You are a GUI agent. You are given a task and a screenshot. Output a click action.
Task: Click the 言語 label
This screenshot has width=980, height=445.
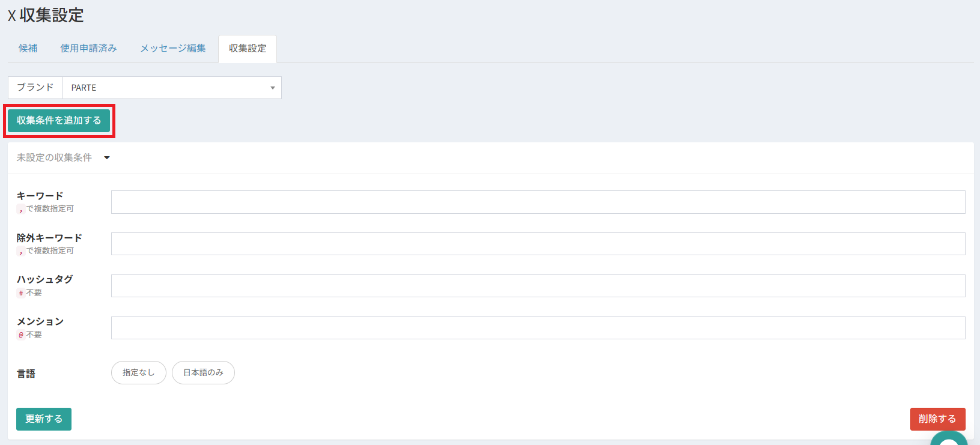(26, 374)
